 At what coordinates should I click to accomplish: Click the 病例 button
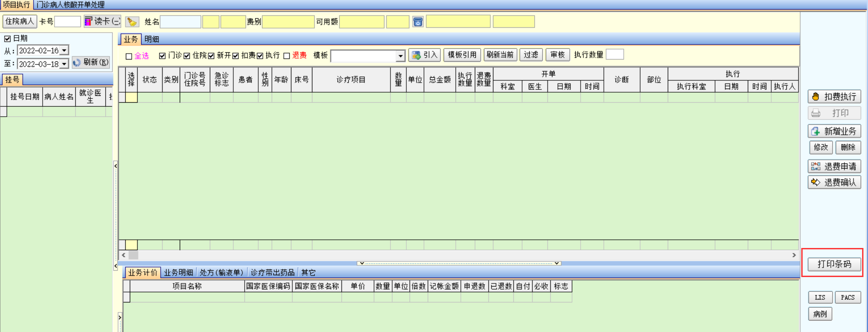pyautogui.click(x=820, y=314)
